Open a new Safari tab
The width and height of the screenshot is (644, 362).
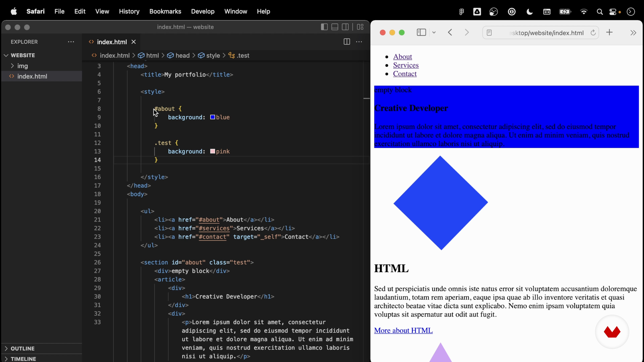coord(609,33)
